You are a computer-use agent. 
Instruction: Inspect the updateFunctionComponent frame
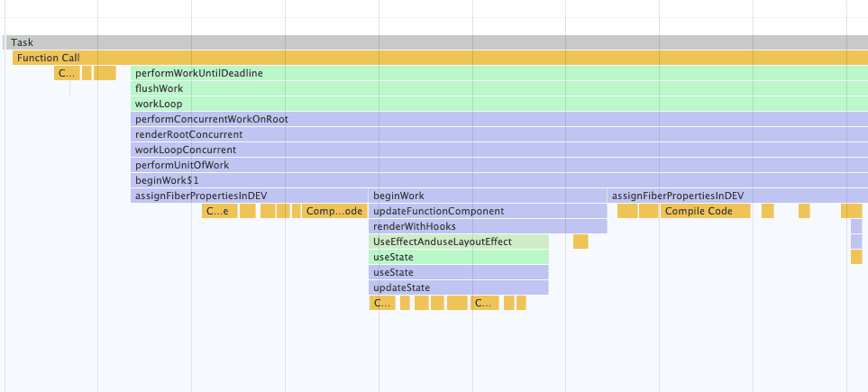[x=488, y=211]
